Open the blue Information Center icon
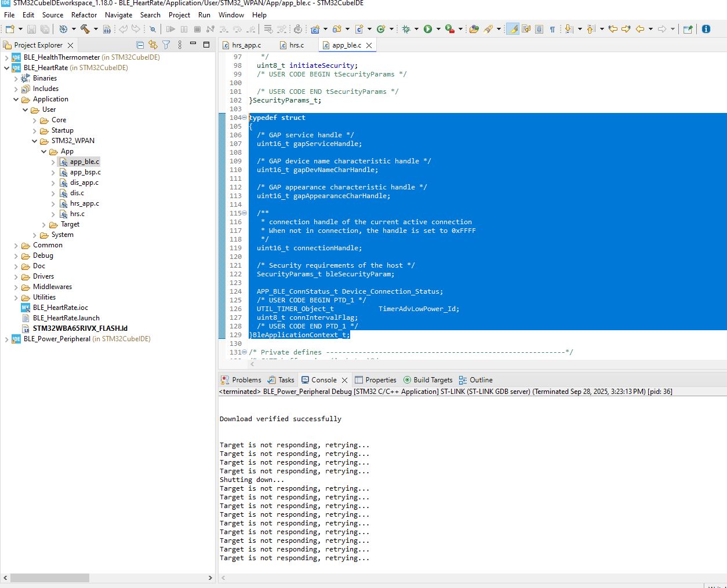 pyautogui.click(x=706, y=29)
